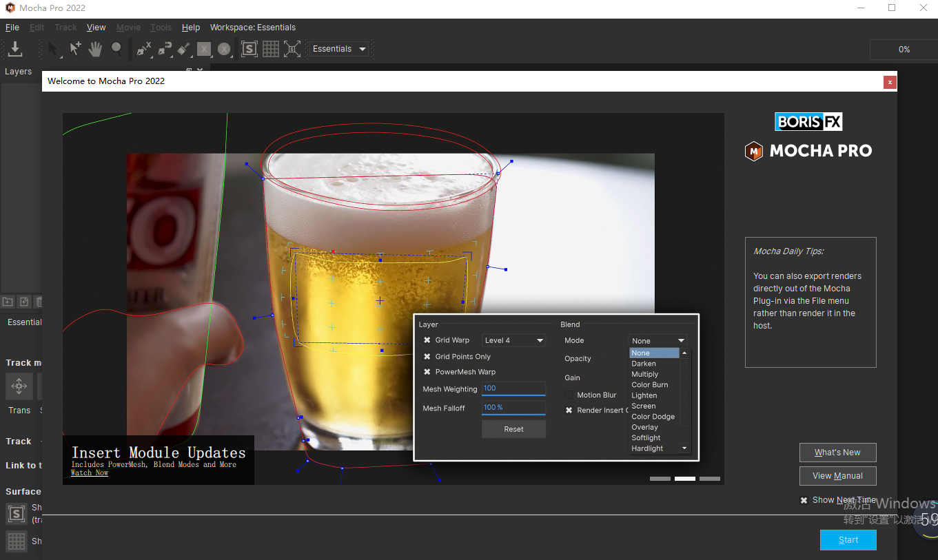Image resolution: width=938 pixels, height=560 pixels.
Task: Activate the Zoom magnifier tool
Action: point(116,49)
